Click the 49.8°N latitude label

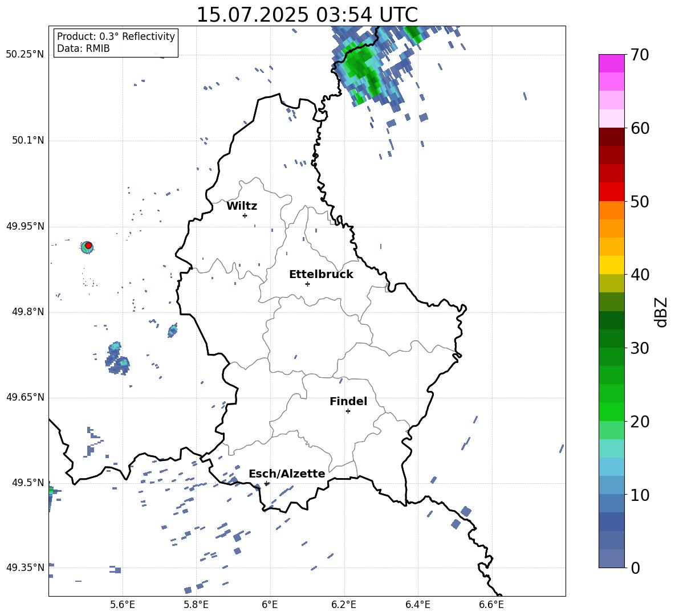28,312
